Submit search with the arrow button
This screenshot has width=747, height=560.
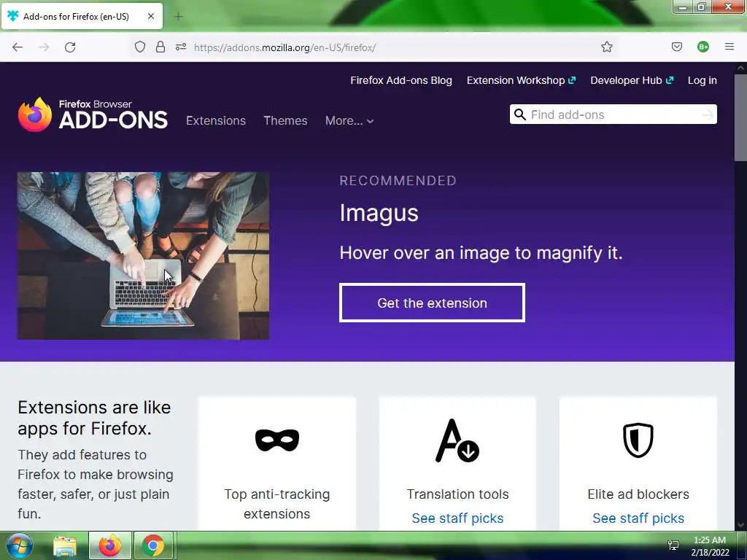click(x=708, y=114)
